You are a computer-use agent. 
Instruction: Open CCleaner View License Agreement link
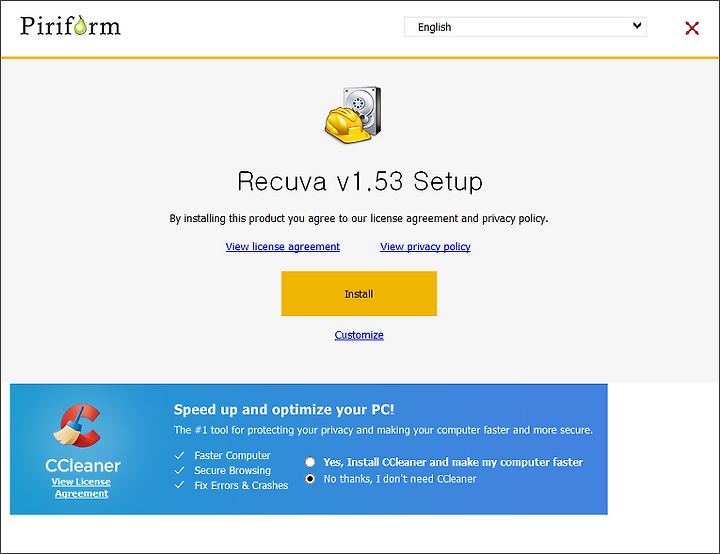tap(81, 487)
